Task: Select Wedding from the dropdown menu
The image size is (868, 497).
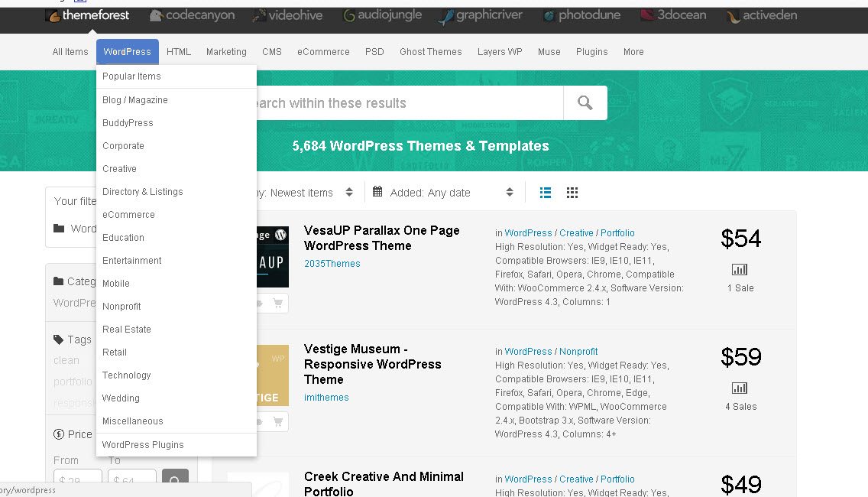Action: (x=177, y=398)
